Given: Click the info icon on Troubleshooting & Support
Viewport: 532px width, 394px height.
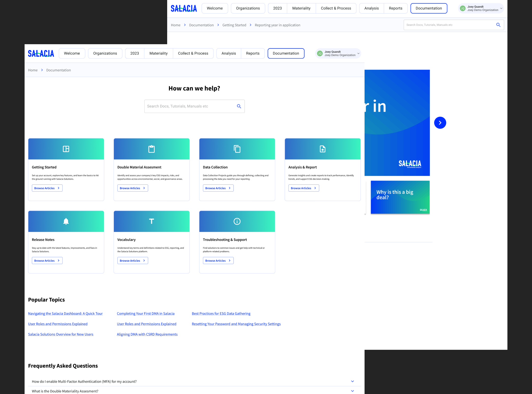Looking at the screenshot, I should point(237,221).
